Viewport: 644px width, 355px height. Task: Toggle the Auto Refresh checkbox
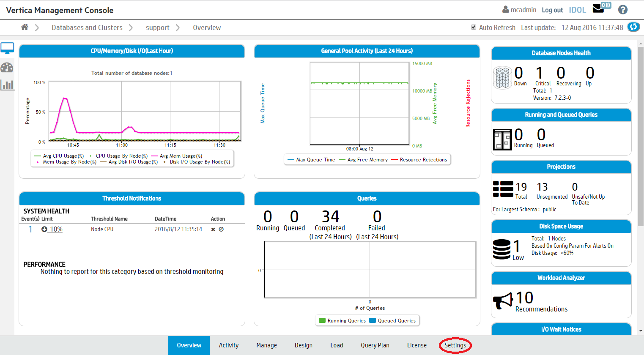(x=474, y=27)
